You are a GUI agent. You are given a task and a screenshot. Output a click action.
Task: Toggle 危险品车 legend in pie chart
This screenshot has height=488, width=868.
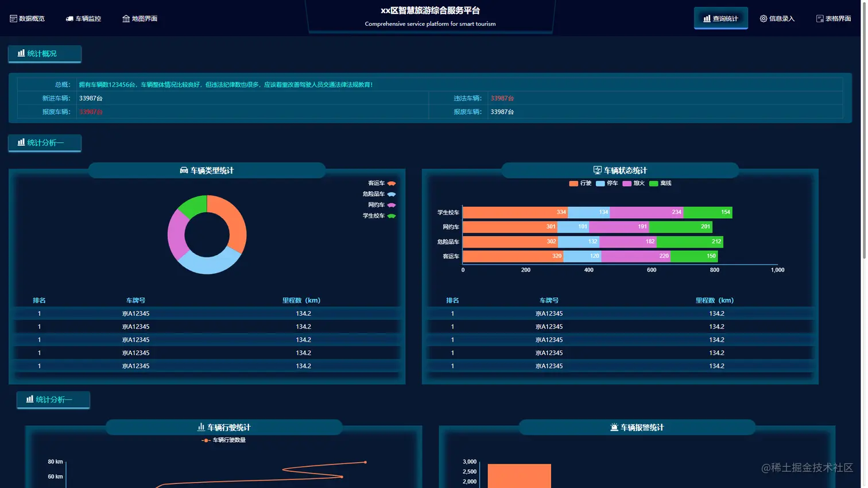(x=379, y=194)
